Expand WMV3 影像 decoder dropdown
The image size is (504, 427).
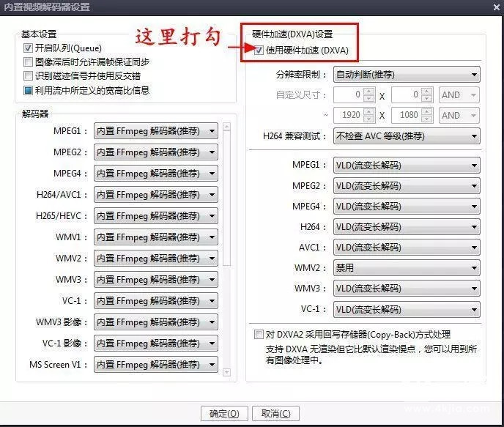pos(155,322)
